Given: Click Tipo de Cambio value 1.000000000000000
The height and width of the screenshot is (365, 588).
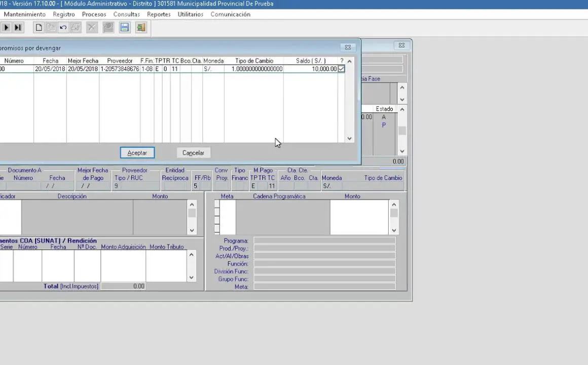Looking at the screenshot, I should click(x=254, y=69).
